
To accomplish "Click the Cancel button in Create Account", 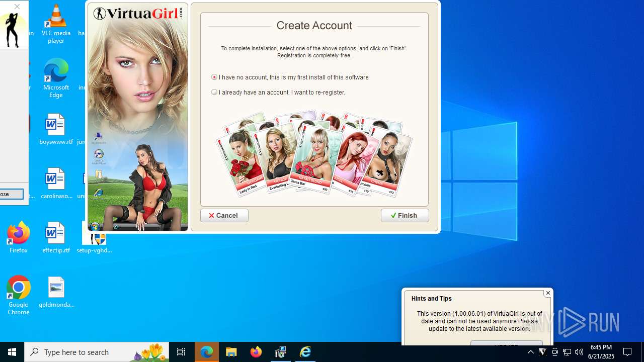I will point(224,215).
